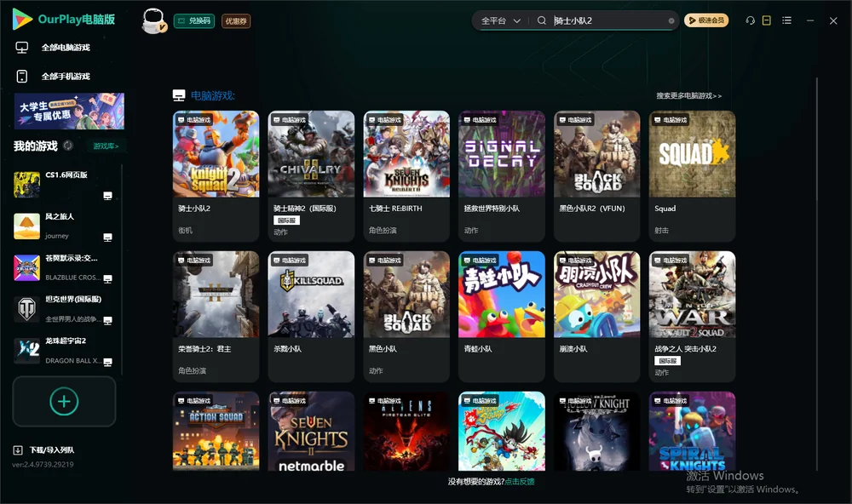Click the phone icon for 全部手机游戏
852x504 pixels.
coord(22,76)
